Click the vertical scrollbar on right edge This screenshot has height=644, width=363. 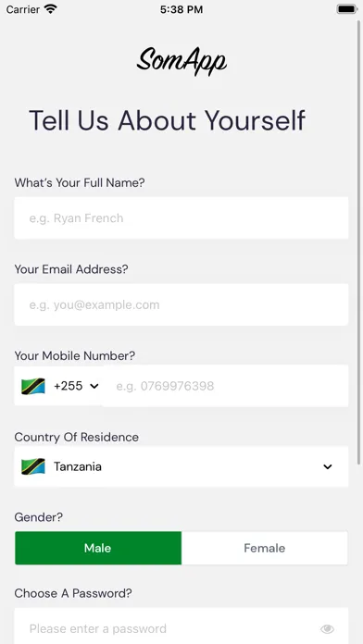point(359,242)
